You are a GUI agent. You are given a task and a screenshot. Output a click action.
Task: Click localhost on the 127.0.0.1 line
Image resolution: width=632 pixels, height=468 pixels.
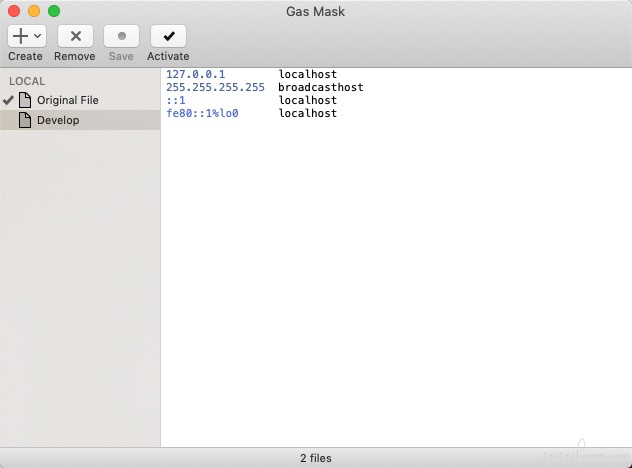308,74
